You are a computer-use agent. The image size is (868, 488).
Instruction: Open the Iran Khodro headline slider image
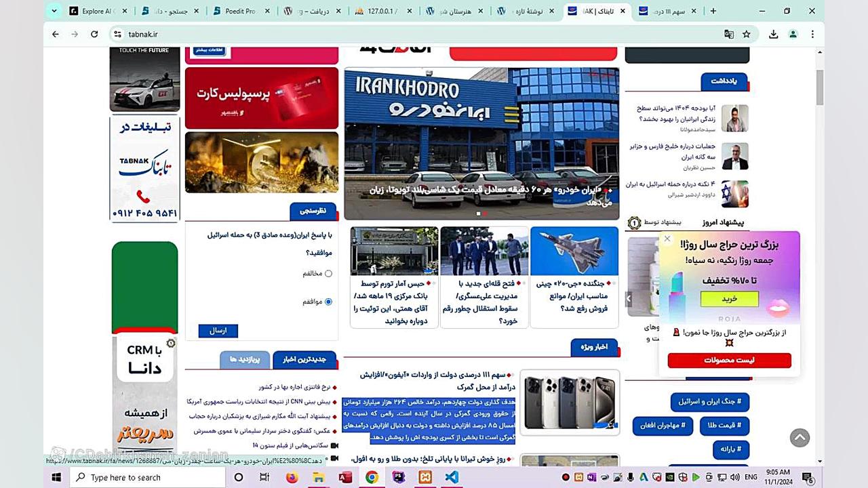pos(481,143)
